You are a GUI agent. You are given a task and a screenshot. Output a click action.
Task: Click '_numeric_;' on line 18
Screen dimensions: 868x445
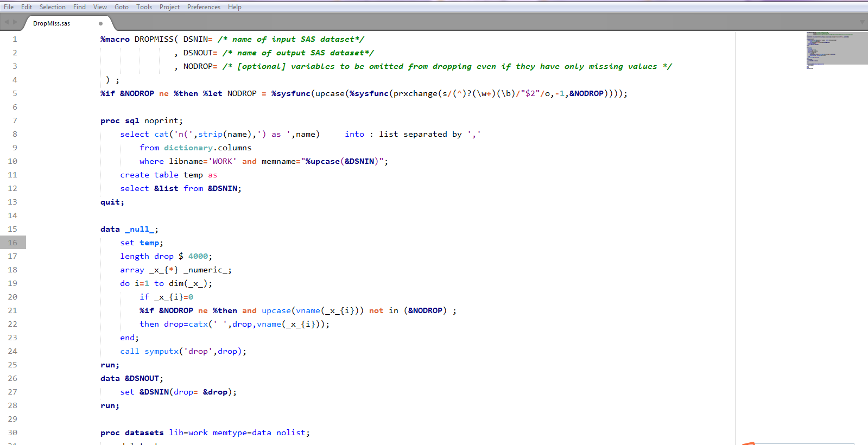[208, 270]
